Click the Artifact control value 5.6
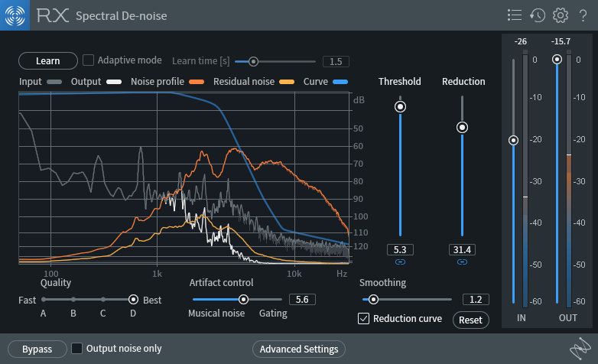The image size is (598, 364). [302, 300]
